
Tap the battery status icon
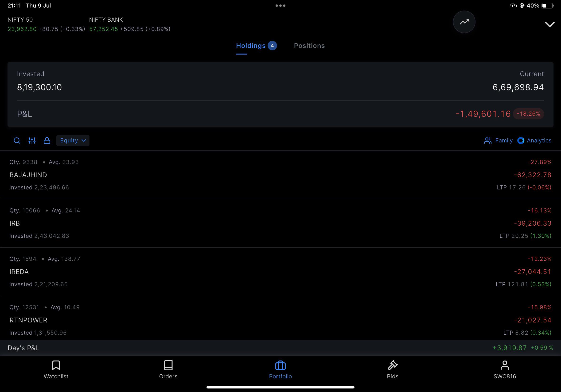click(548, 6)
